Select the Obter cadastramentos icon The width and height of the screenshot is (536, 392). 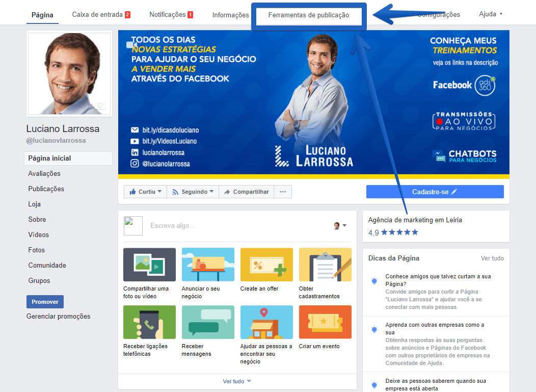click(x=325, y=265)
